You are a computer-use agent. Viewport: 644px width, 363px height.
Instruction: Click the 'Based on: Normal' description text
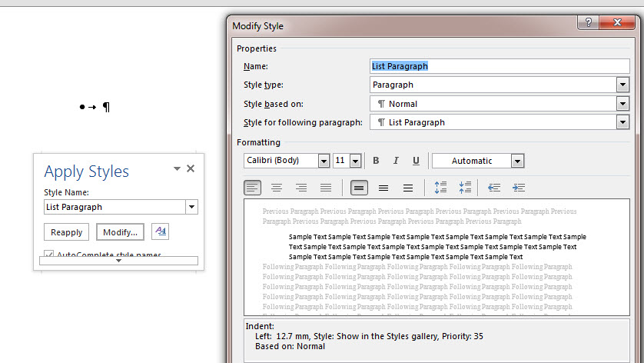290,346
